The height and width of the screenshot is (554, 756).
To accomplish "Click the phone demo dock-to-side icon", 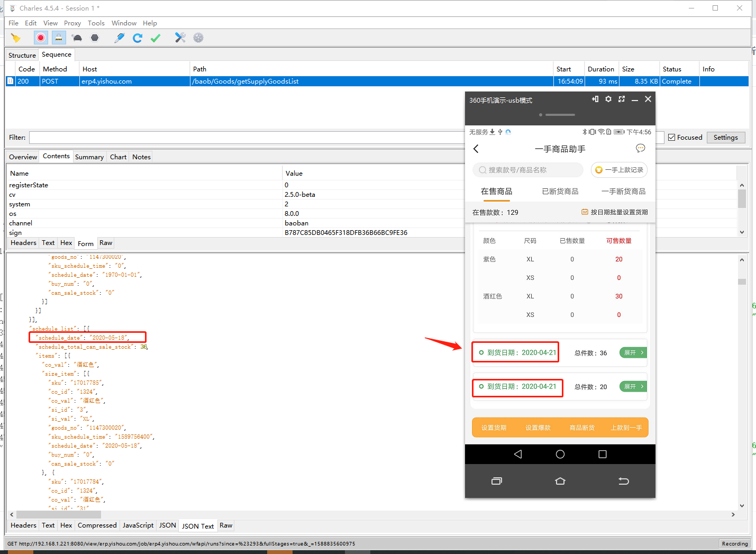I will tap(595, 99).
